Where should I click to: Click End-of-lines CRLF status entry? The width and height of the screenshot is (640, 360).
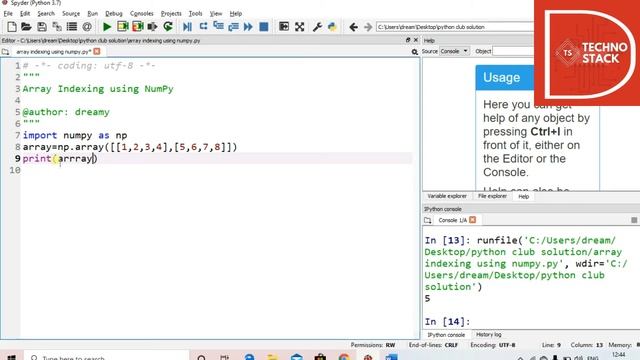click(x=433, y=345)
